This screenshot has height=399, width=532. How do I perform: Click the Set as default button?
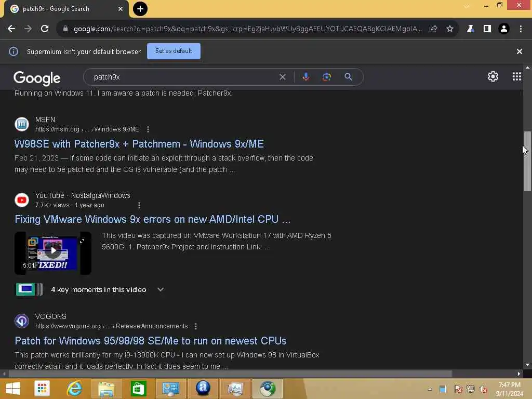(174, 51)
